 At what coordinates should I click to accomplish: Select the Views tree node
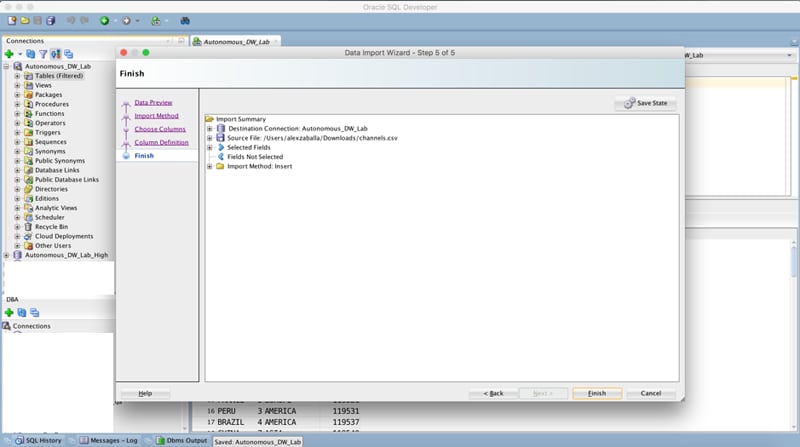pos(43,85)
